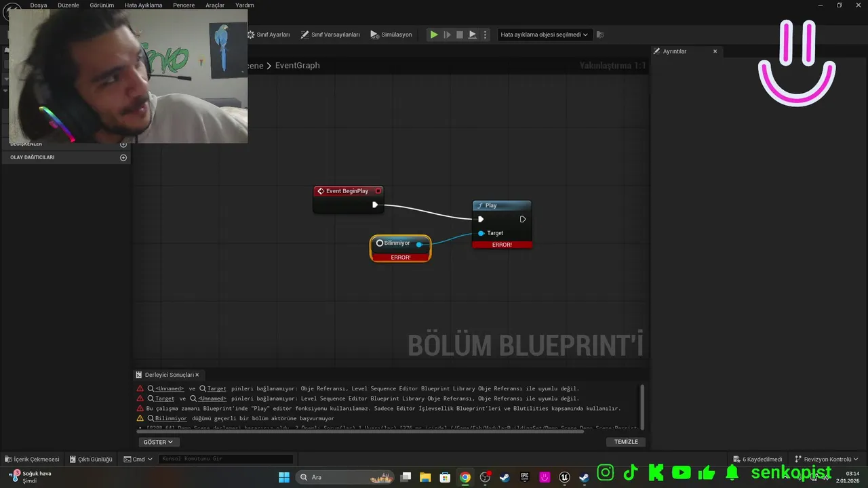Click the Simülasyon toolbar button
Viewport: 868px width, 488px height.
391,35
